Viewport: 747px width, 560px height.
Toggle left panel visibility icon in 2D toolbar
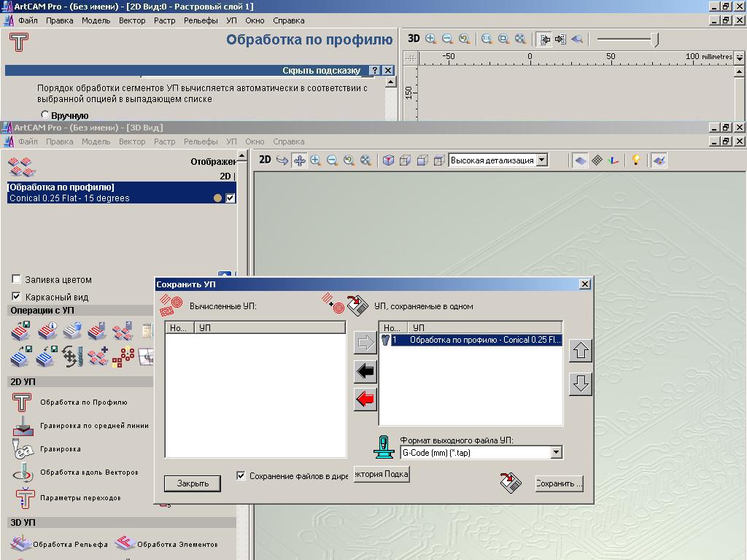coord(543,39)
